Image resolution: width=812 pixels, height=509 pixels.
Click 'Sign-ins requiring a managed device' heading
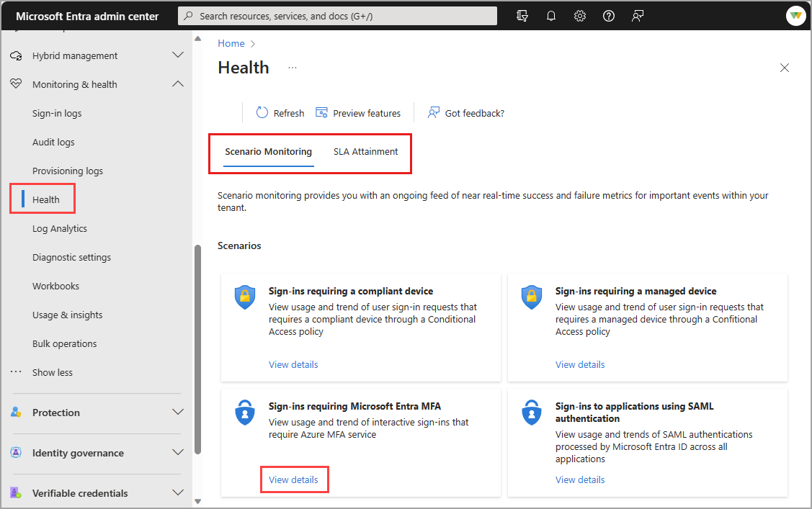[636, 292]
